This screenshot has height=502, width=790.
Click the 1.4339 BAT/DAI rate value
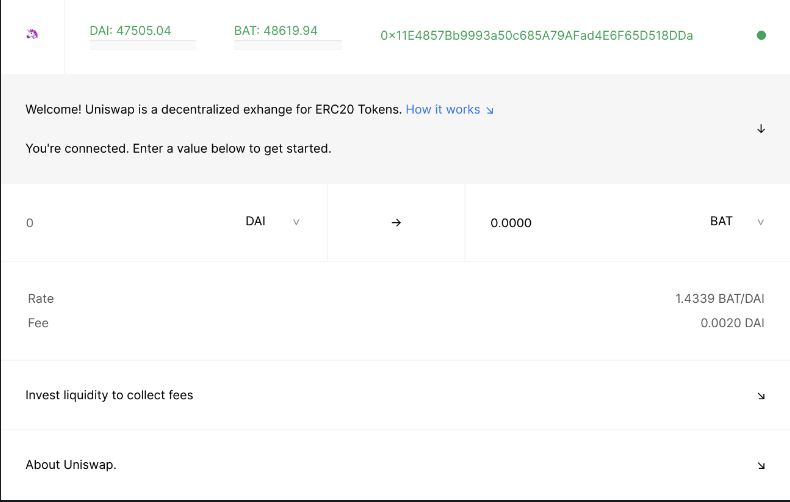point(719,299)
